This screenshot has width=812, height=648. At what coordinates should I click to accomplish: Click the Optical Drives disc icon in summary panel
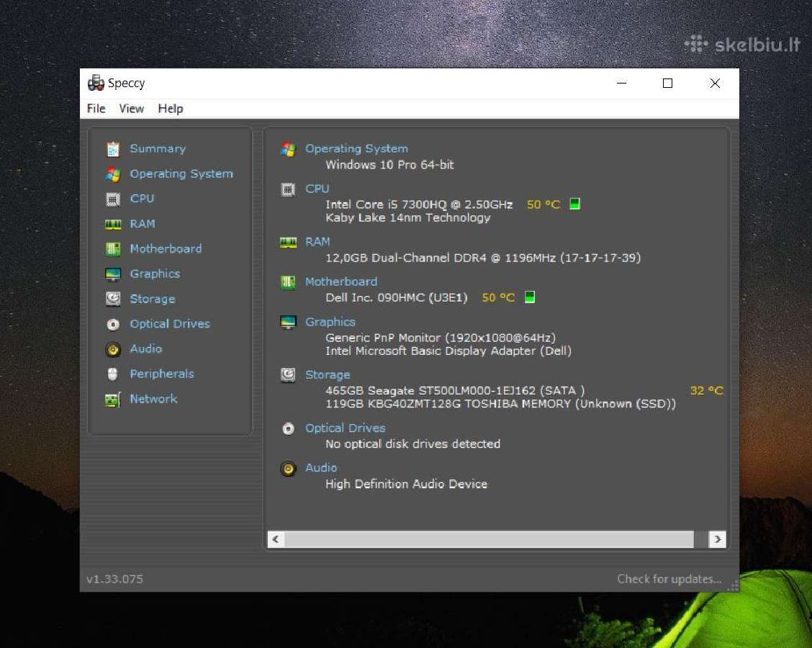288,428
